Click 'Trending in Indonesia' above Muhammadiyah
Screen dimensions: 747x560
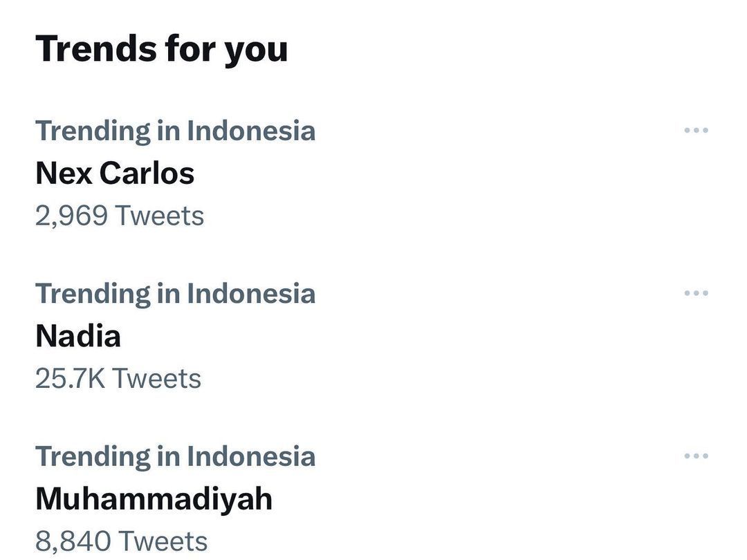click(x=175, y=457)
